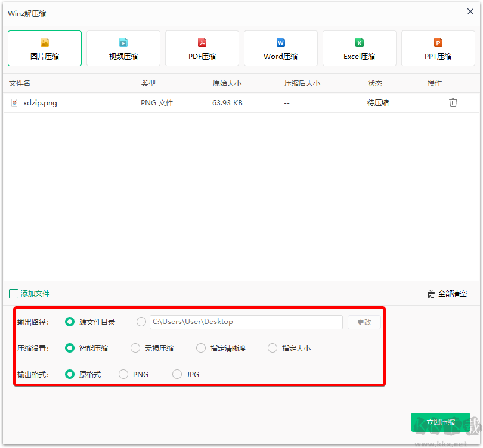Click the file type icon beside xdzip.png

[x=14, y=102]
